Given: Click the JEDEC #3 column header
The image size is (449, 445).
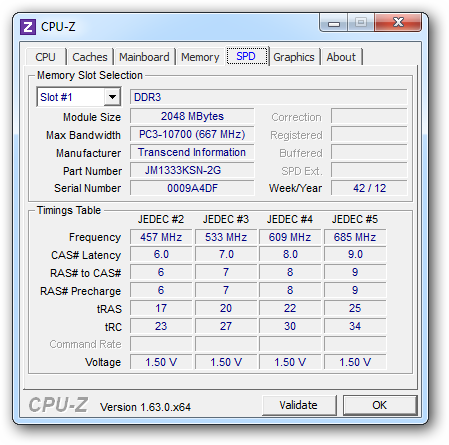Looking at the screenshot, I should (x=226, y=219).
